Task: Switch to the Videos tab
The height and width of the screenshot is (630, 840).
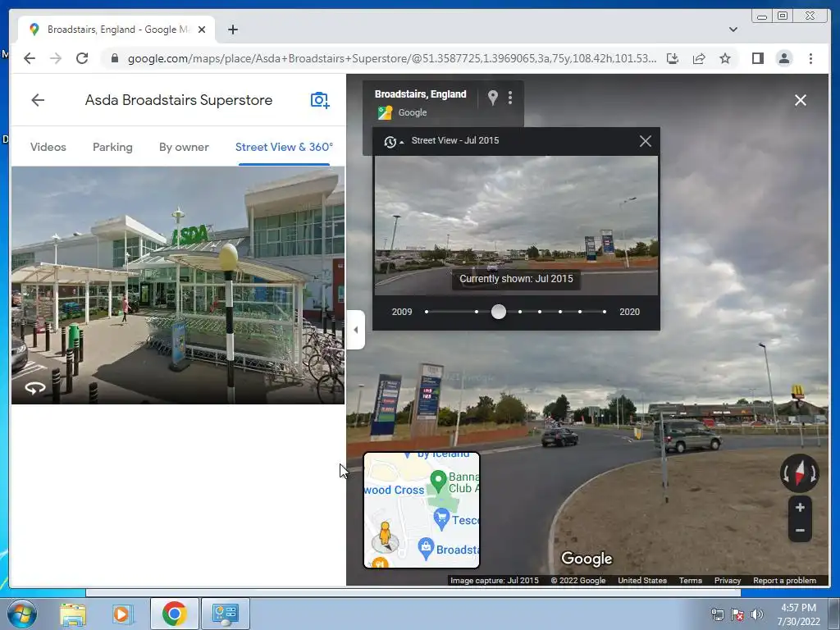Action: [x=48, y=147]
